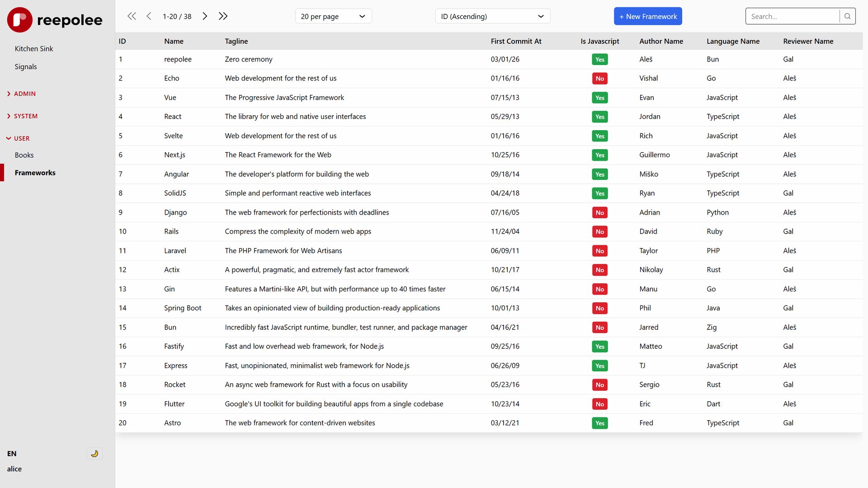
Task: Click the Python language cell
Action: point(717,212)
